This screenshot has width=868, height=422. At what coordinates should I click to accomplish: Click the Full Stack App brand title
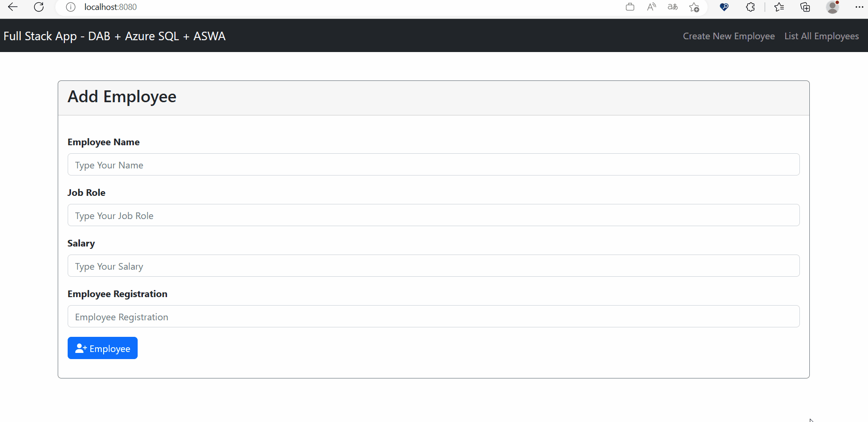114,36
